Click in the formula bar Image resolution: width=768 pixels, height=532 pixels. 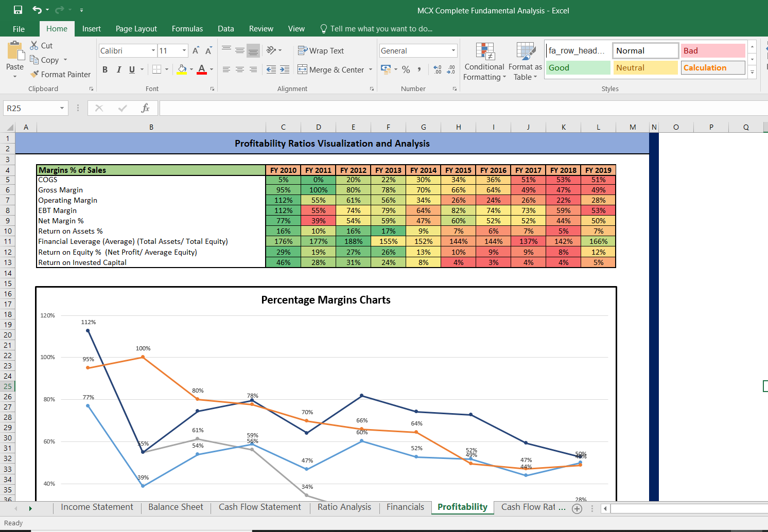tap(463, 108)
